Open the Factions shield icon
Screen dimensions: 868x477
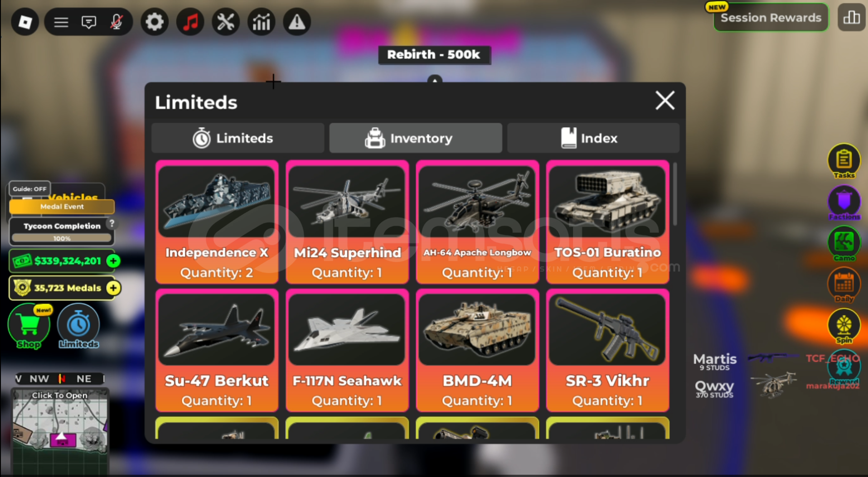click(x=844, y=202)
